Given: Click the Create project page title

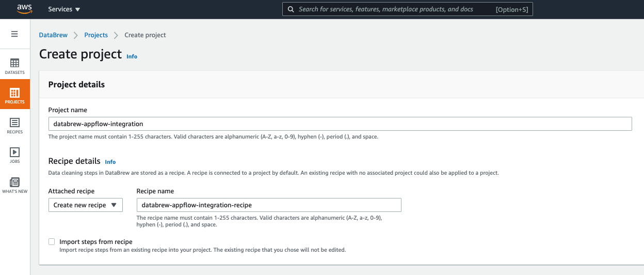Looking at the screenshot, I should click(81, 54).
